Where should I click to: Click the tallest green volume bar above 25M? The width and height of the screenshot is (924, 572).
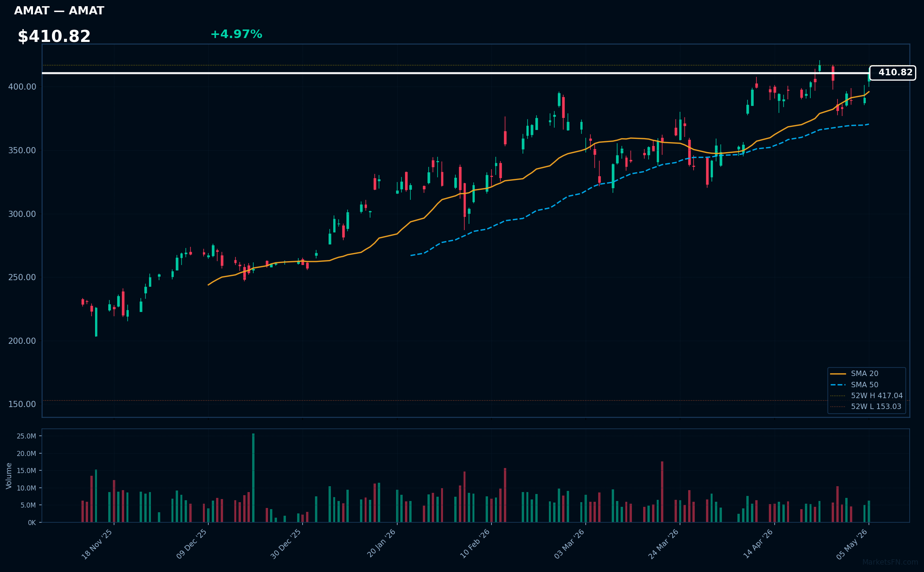coord(253,478)
